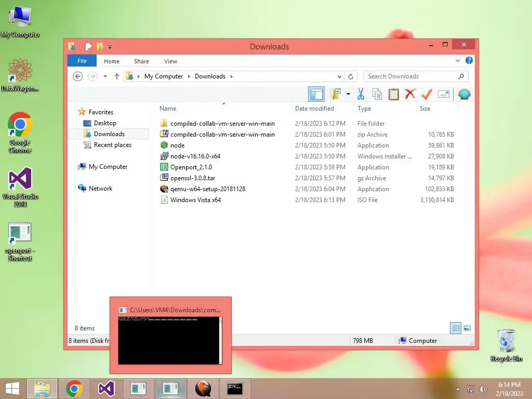
Task: Open the Windows Start button
Action: pyautogui.click(x=12, y=389)
